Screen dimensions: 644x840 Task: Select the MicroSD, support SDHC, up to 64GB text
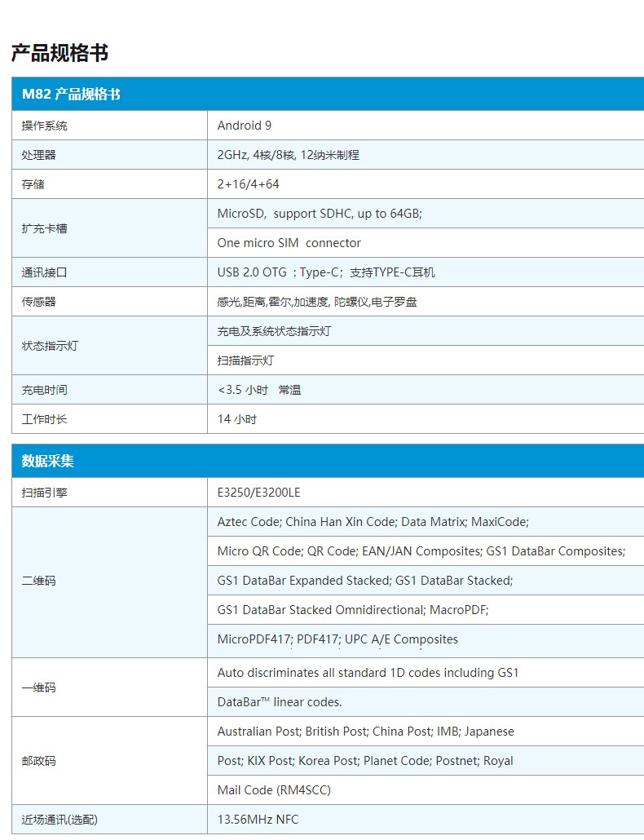[x=320, y=214]
